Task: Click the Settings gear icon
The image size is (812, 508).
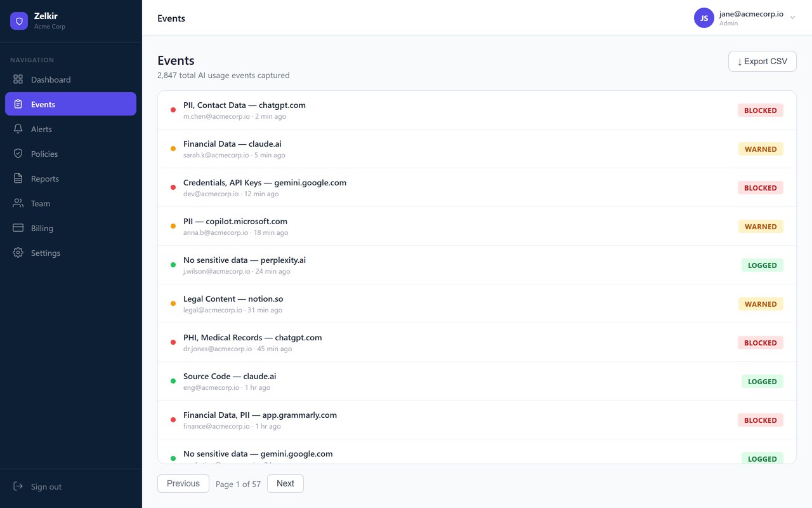Action: (18, 253)
